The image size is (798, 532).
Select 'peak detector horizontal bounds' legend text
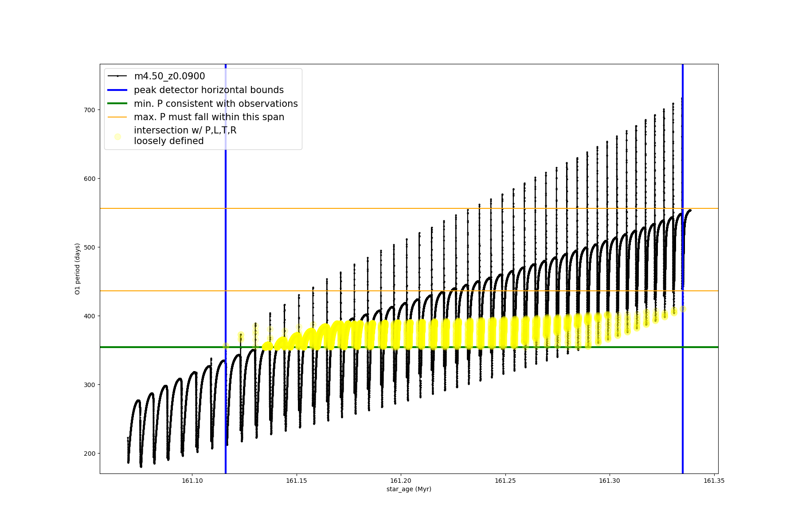point(208,90)
